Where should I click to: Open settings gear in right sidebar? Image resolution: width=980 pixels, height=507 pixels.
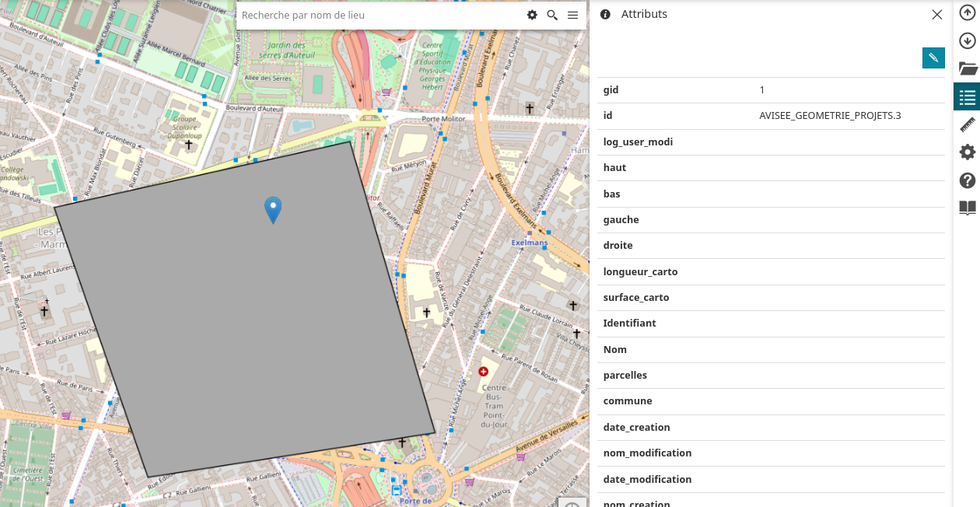(967, 152)
